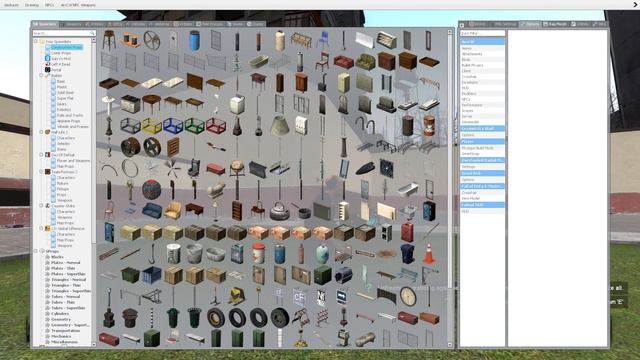Spawn the blue plastic barrel prop

194,41
